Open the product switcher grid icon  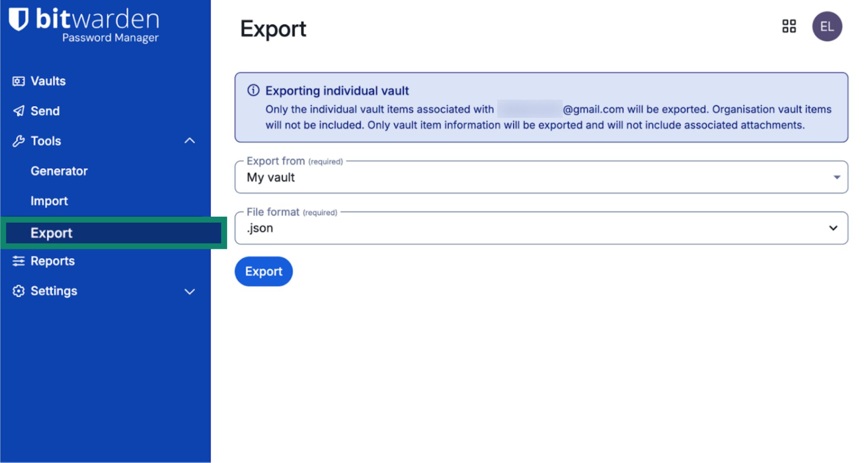point(789,26)
